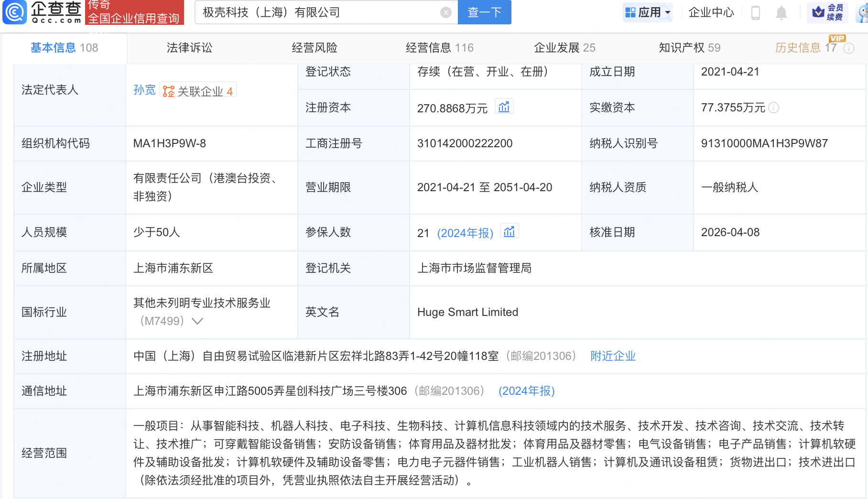This screenshot has height=499, width=868.
Task: Focus the company name search field
Action: pyautogui.click(x=318, y=12)
